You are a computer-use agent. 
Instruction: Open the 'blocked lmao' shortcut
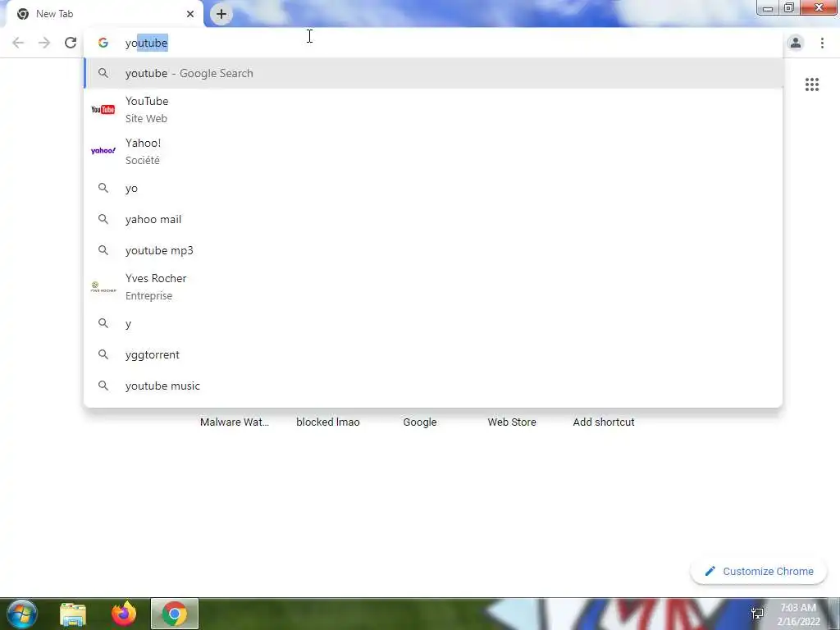click(328, 422)
